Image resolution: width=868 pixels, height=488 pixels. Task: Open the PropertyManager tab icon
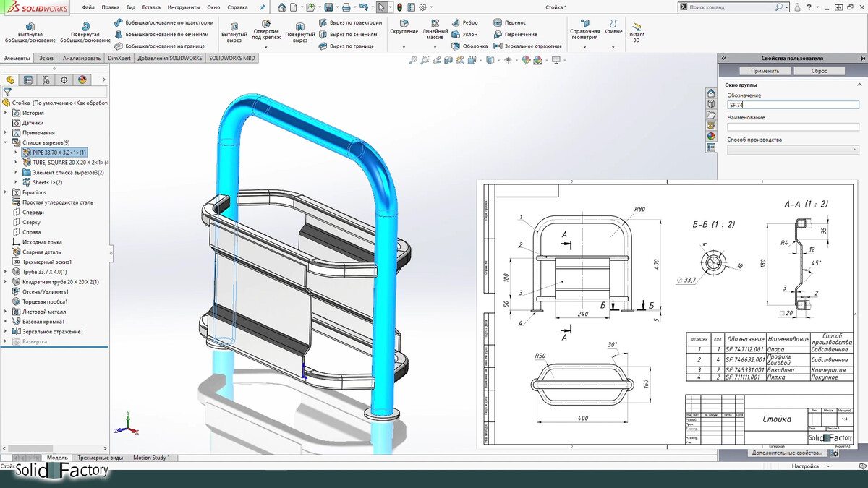click(27, 80)
